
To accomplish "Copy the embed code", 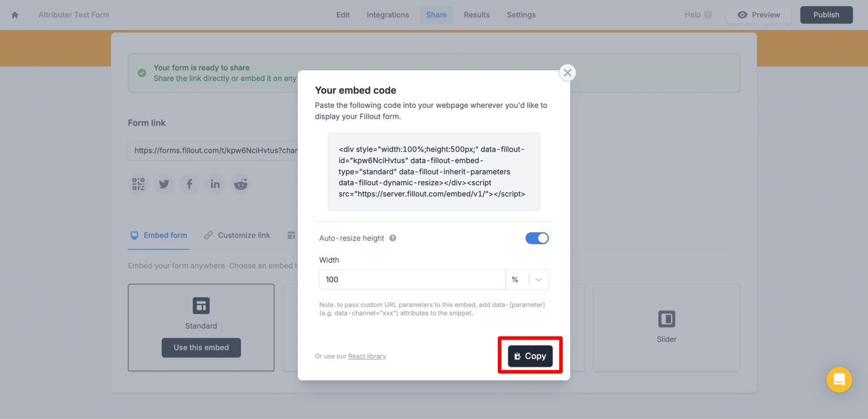I will (530, 356).
